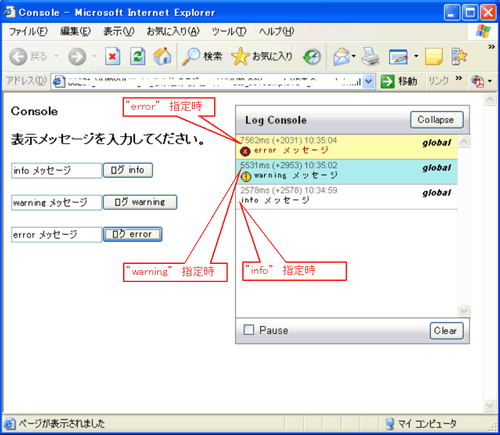Click the info メッセージ text field
The width and height of the screenshot is (500, 435).
pyautogui.click(x=56, y=170)
